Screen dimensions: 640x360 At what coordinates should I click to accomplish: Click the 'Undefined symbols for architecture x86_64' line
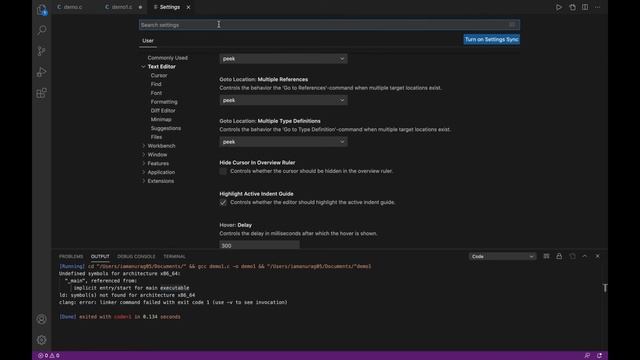(120, 273)
